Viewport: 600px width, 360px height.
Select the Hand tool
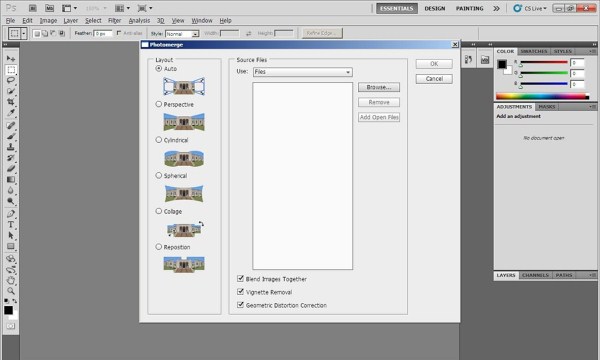click(11, 280)
